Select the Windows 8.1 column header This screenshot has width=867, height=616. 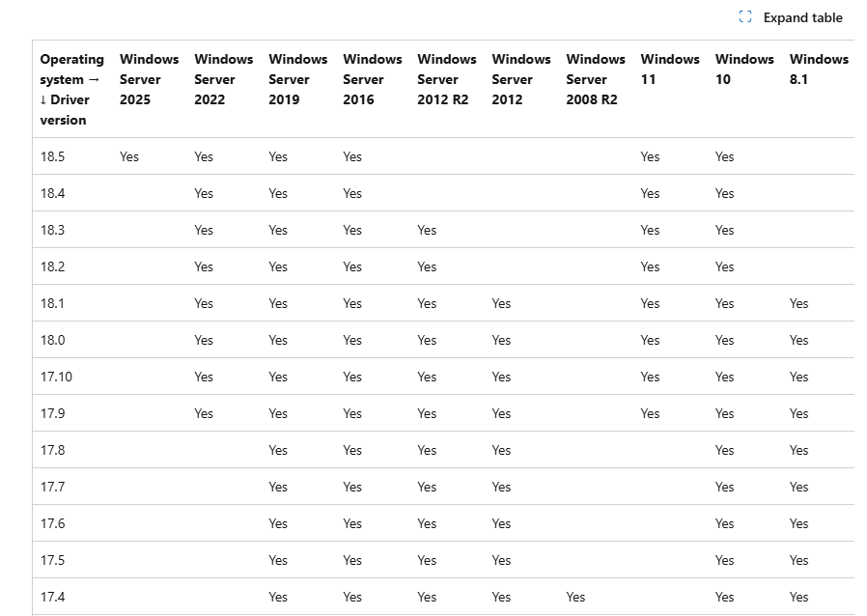(x=819, y=69)
